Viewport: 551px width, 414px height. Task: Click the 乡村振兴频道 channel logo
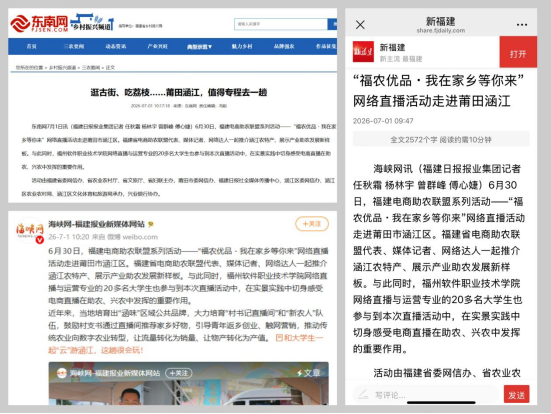click(x=92, y=22)
